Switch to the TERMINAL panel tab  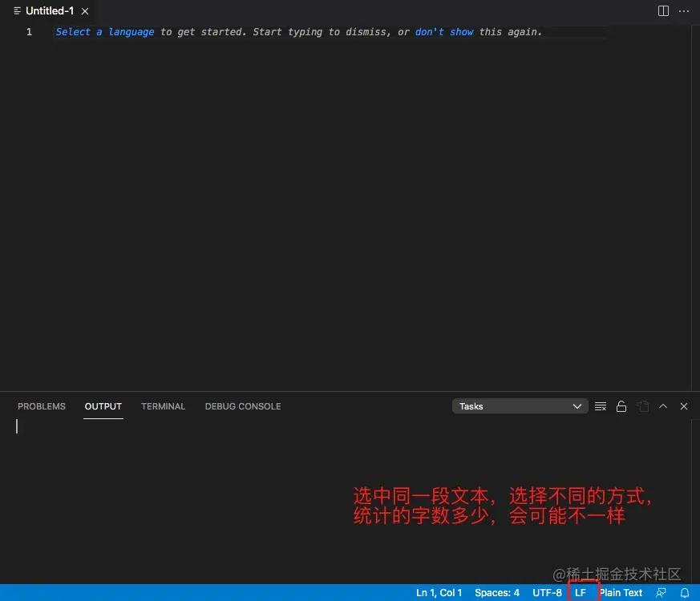[x=163, y=406]
